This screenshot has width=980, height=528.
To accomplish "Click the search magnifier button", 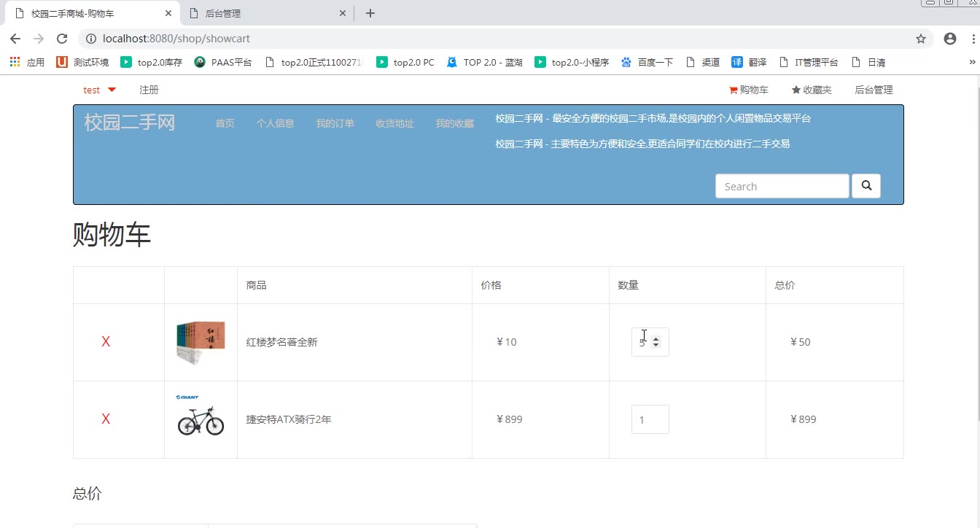I will click(x=866, y=186).
